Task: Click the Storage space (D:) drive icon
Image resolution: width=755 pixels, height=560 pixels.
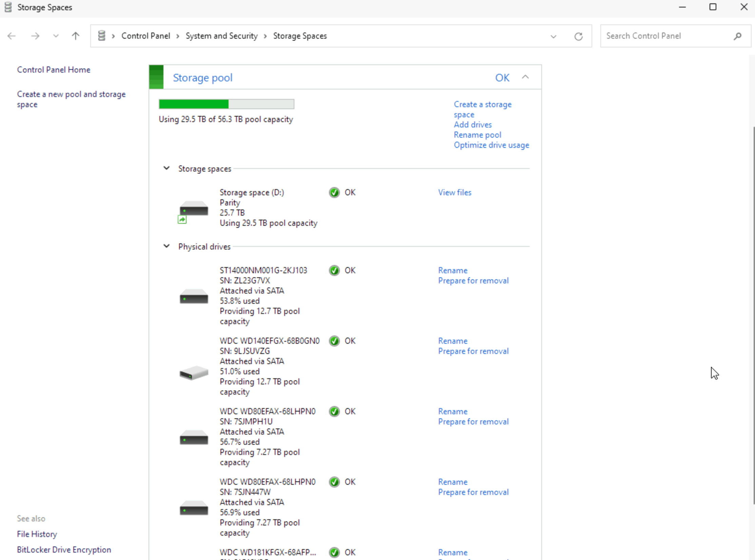Action: coord(193,212)
